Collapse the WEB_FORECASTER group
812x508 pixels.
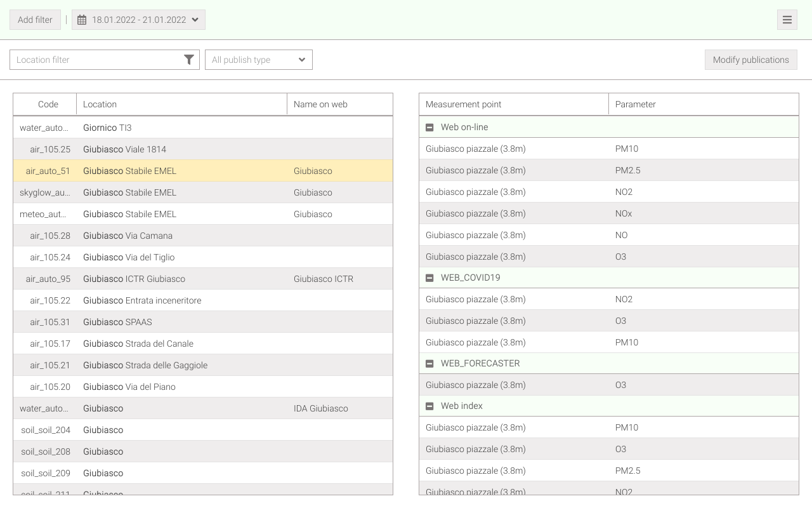point(429,363)
